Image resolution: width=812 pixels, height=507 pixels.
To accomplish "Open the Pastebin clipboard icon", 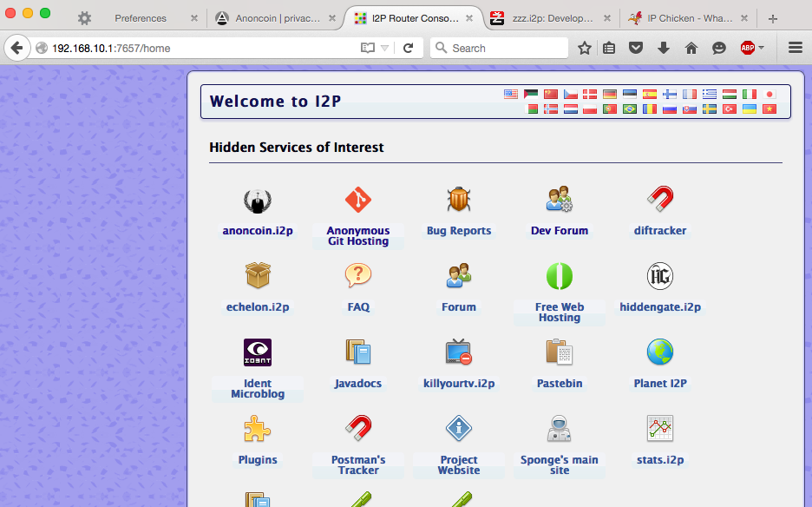I will (x=560, y=352).
